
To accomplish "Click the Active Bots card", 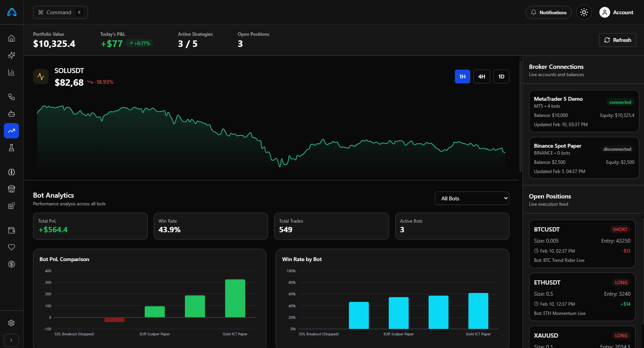I will [452, 226].
